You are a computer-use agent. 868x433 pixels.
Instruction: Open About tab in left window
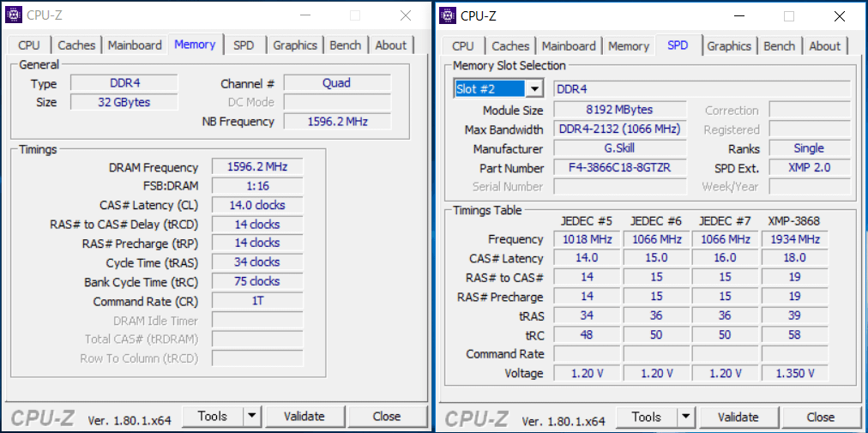point(391,45)
